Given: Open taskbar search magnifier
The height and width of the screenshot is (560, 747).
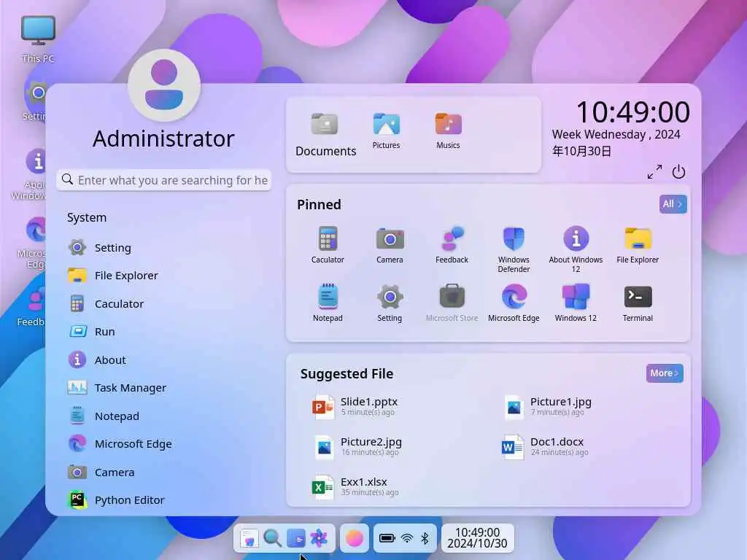Looking at the screenshot, I should (273, 538).
